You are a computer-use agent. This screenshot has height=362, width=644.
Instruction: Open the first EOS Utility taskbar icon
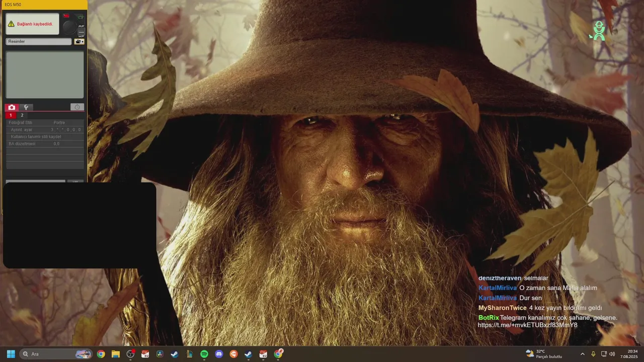[x=145, y=354]
